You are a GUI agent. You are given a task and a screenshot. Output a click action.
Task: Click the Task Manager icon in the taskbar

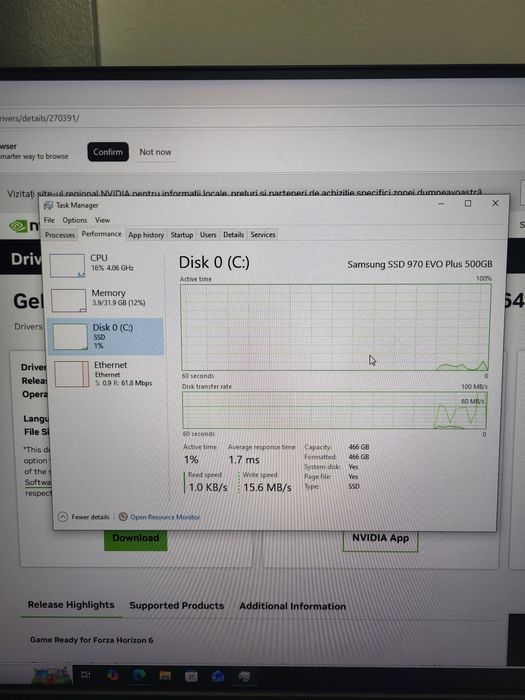244,676
